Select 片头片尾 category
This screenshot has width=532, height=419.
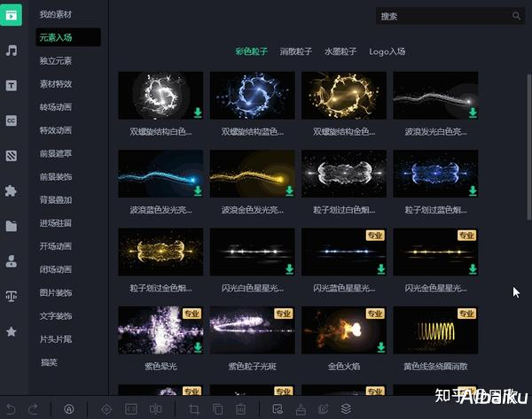pos(56,339)
